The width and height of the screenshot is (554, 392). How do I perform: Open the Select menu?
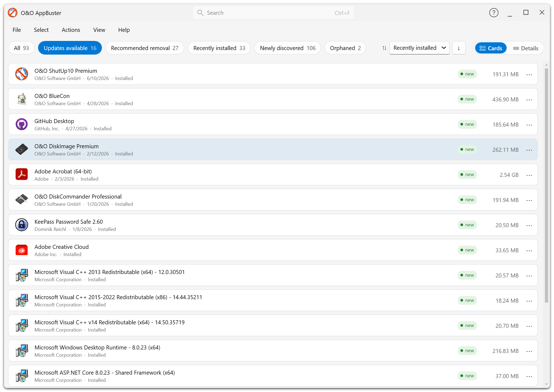coord(41,30)
